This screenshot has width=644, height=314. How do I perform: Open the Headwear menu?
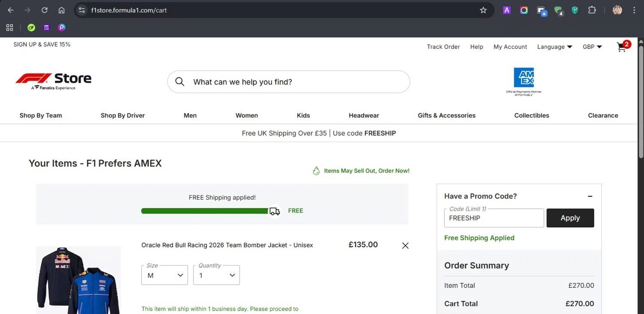point(364,115)
